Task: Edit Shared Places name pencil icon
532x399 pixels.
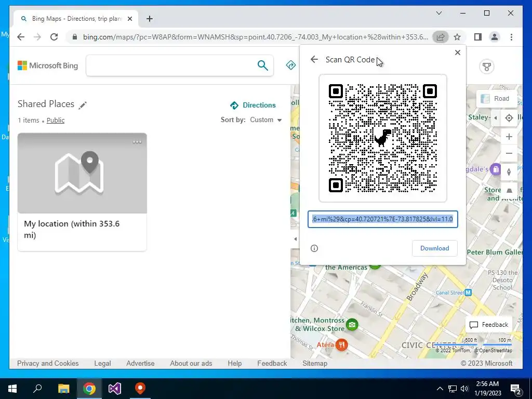Action: tap(83, 105)
